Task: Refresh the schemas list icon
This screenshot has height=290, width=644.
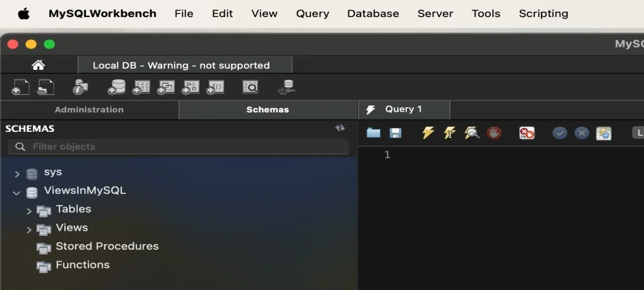Action: (x=340, y=128)
